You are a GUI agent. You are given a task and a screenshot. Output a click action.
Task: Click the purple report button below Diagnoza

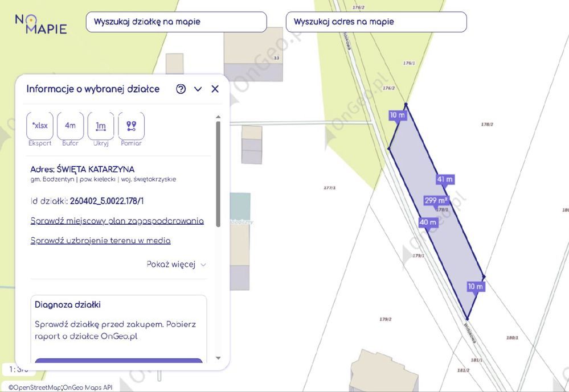118,360
